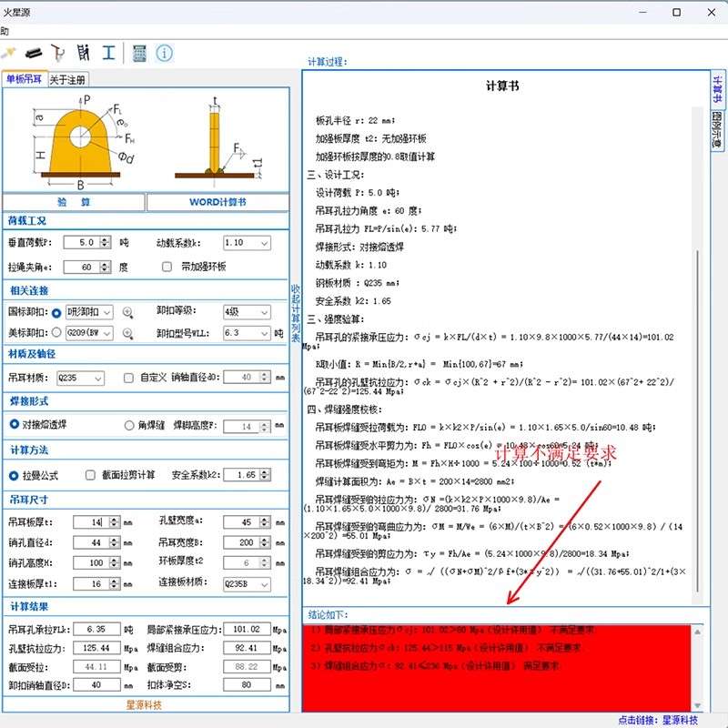This screenshot has width=728, height=728.
Task: Click the 扣体净空S field
Action: (x=247, y=685)
